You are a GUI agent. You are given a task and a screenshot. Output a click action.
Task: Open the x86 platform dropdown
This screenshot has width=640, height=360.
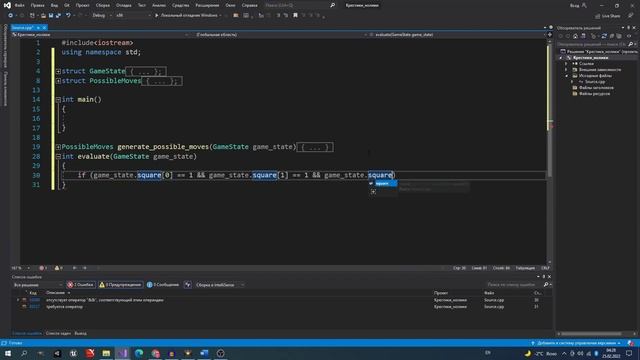coord(133,16)
